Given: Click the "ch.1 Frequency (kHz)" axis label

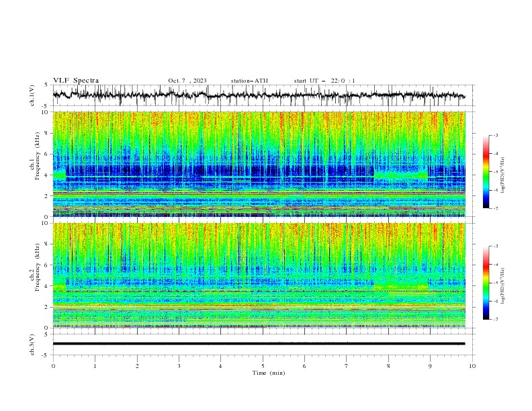Looking at the screenshot, I should click(x=35, y=154).
